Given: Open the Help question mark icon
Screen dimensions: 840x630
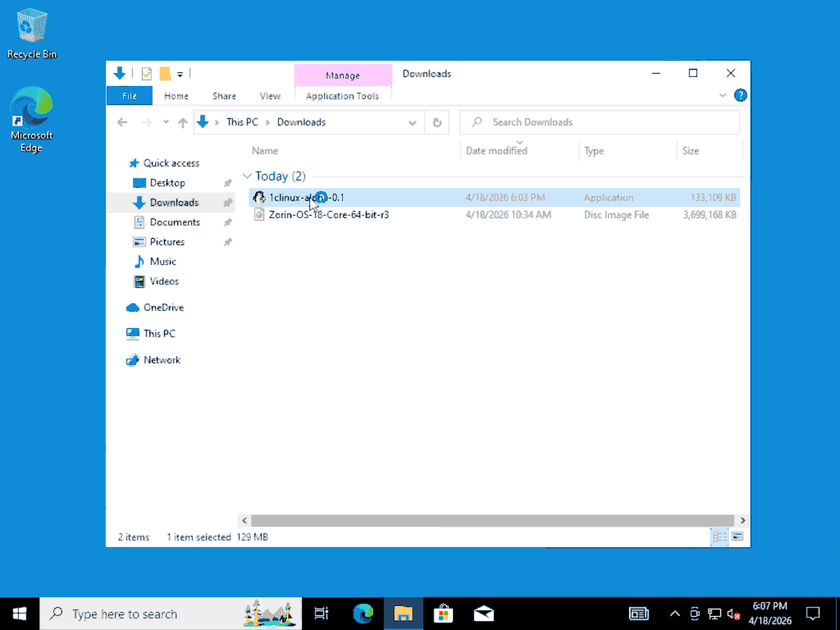Looking at the screenshot, I should tap(740, 95).
